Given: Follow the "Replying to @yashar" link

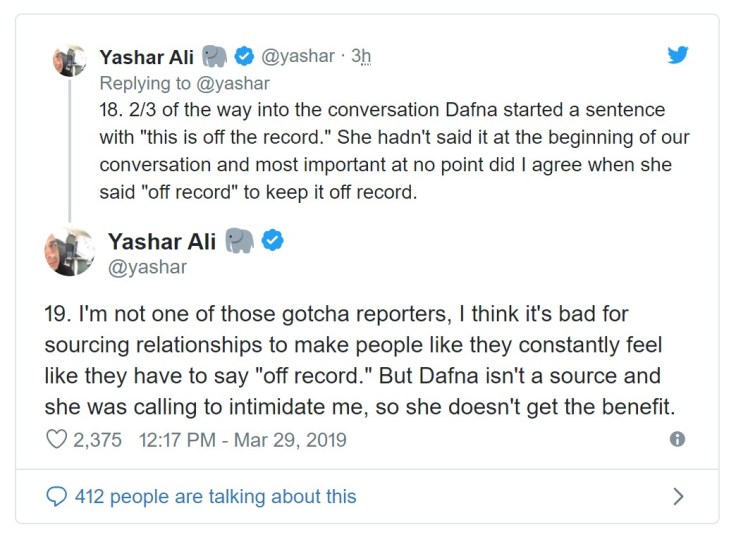Looking at the screenshot, I should 184,83.
